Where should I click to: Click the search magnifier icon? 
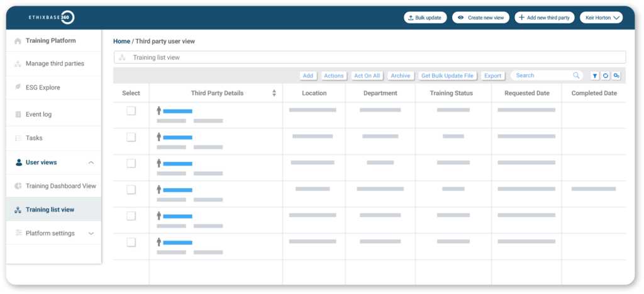click(576, 76)
